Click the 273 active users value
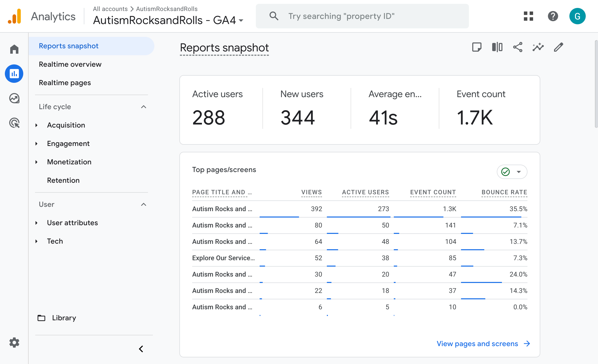Image resolution: width=598 pixels, height=364 pixels. click(383, 209)
